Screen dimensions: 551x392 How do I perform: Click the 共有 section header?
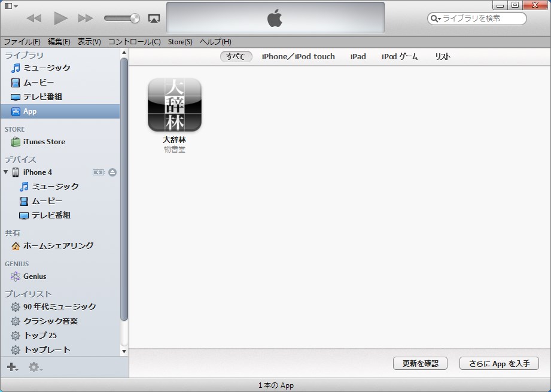pos(13,233)
